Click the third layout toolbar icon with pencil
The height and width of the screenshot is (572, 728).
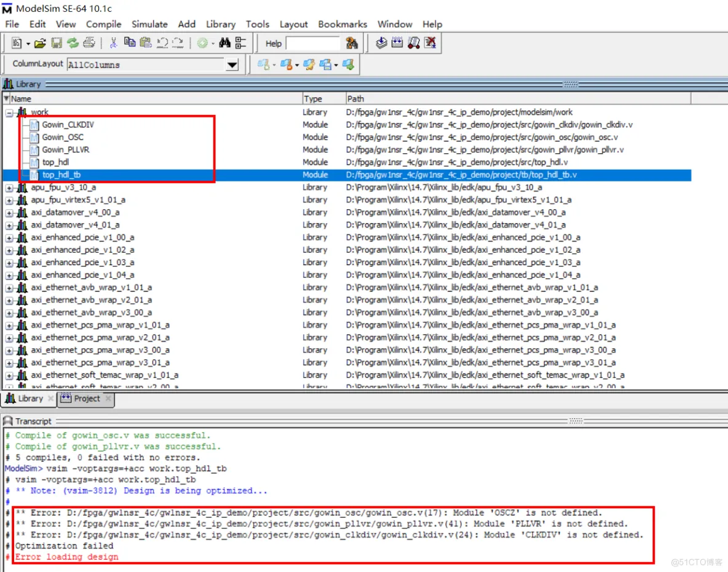click(x=309, y=65)
